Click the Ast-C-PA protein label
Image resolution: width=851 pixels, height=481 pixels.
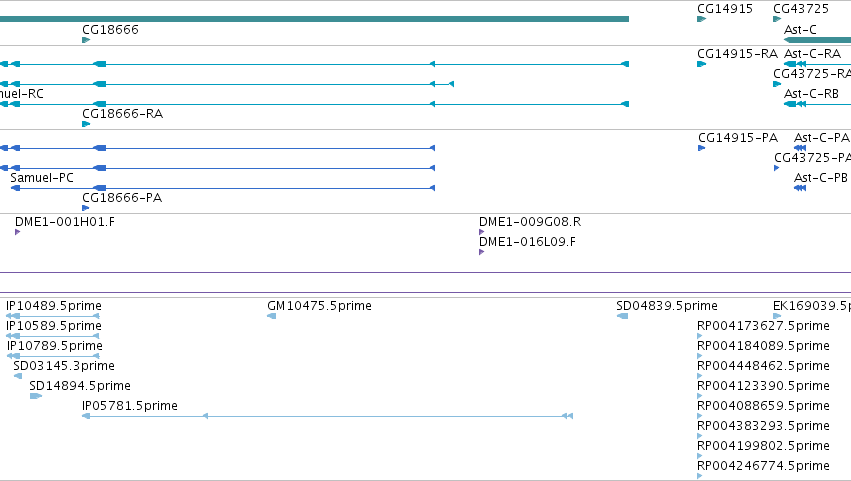(821, 137)
